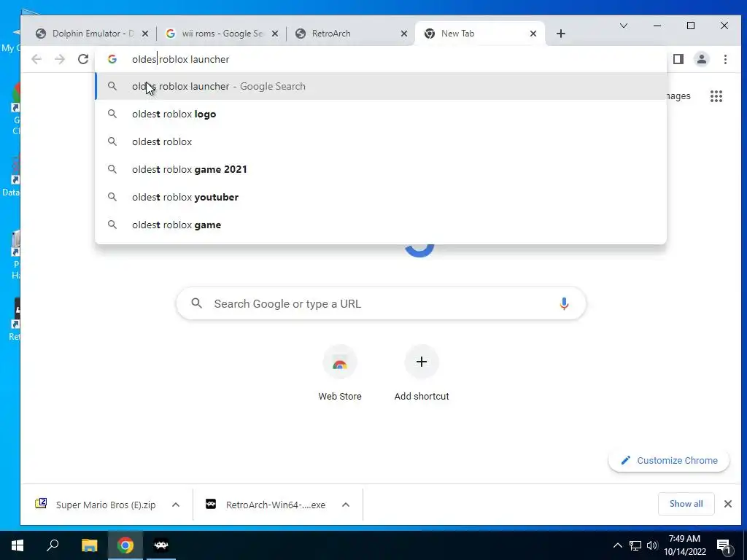Click the Search Google or type URL box
Viewport: 747px width, 560px height.
(381, 304)
